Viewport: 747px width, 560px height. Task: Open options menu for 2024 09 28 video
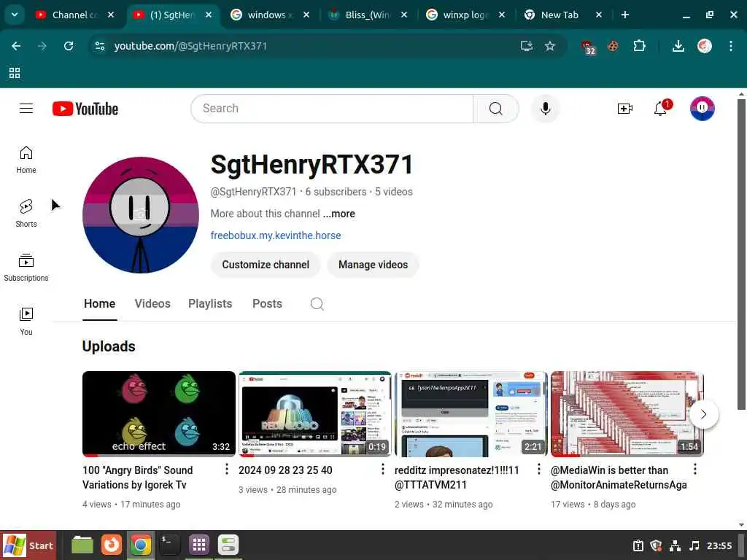[x=382, y=470]
